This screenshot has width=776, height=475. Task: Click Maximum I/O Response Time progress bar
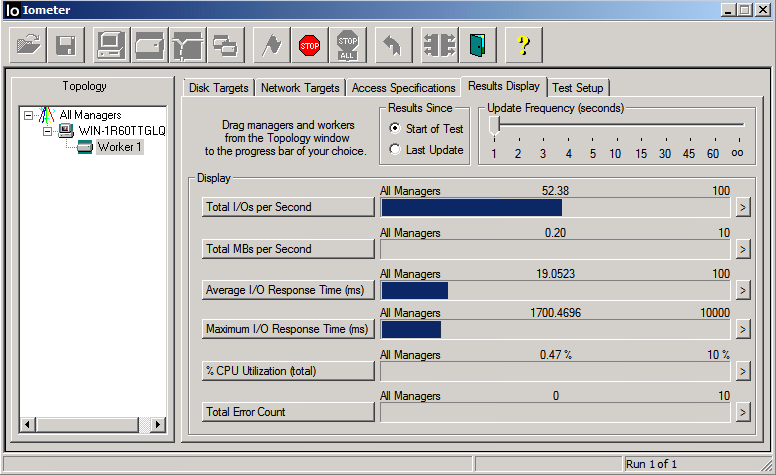[555, 330]
